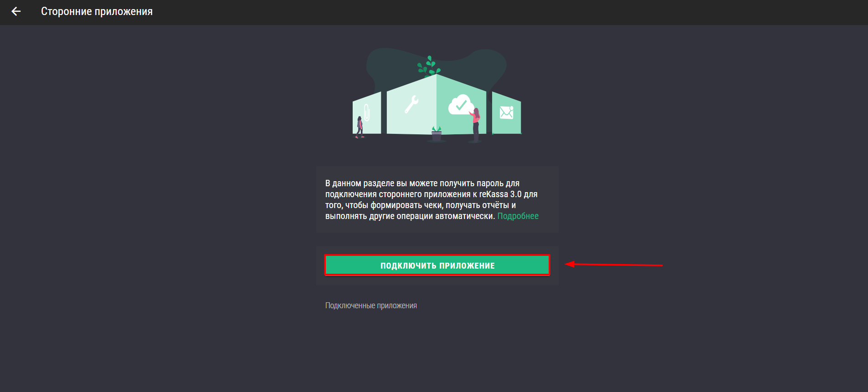Click the cloud checkmark icon in the illustration
Viewport: 868px width, 392px height.
point(461,105)
